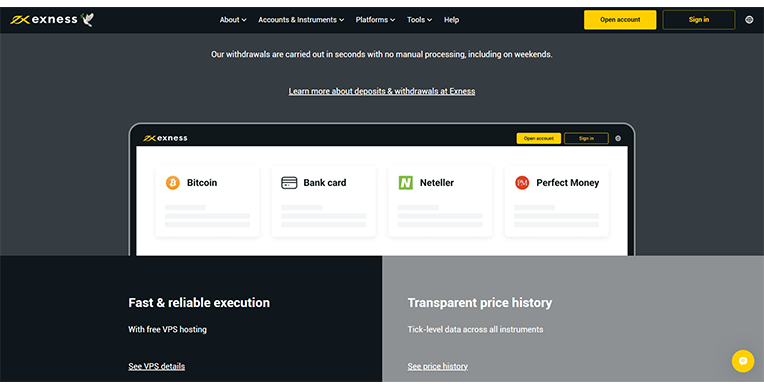764x389 pixels.
Task: Click the Exness logo inside the laptop mockup
Action: pyautogui.click(x=165, y=138)
